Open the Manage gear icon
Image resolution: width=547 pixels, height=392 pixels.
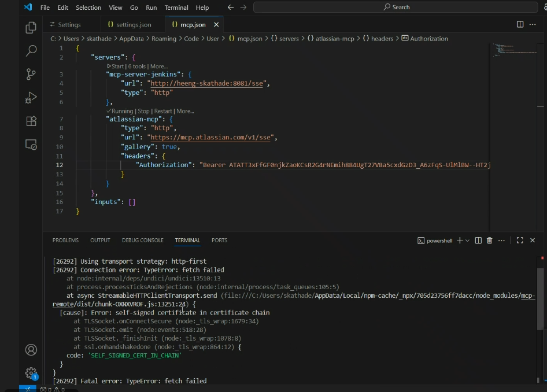pyautogui.click(x=31, y=373)
